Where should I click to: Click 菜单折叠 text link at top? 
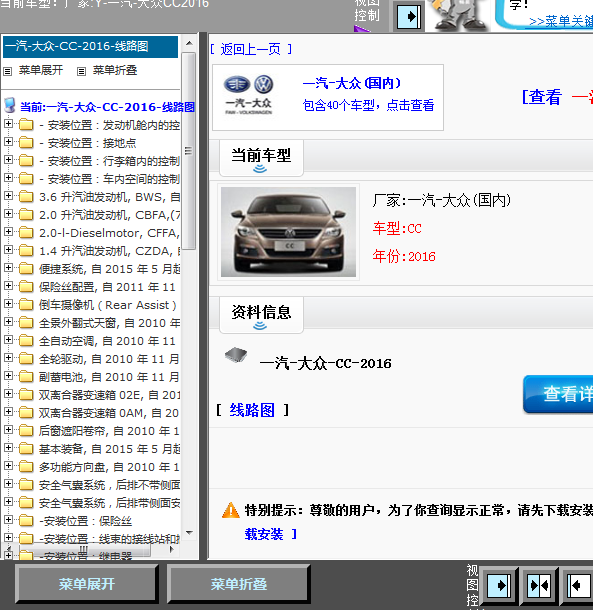[115, 70]
